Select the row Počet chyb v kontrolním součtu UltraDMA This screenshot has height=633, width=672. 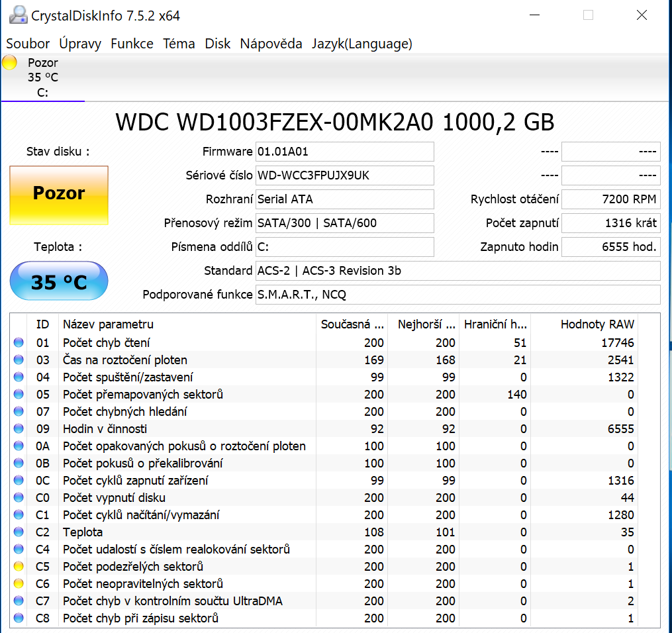(x=324, y=601)
